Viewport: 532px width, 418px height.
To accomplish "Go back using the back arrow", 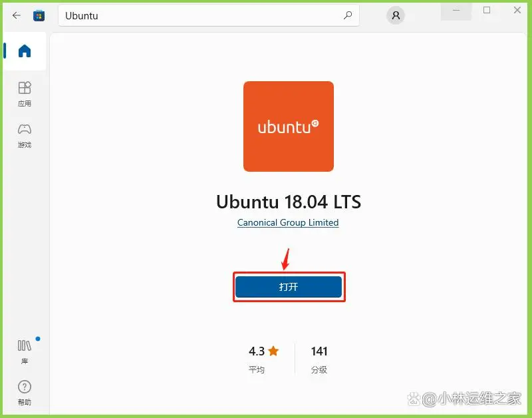I will coord(16,15).
